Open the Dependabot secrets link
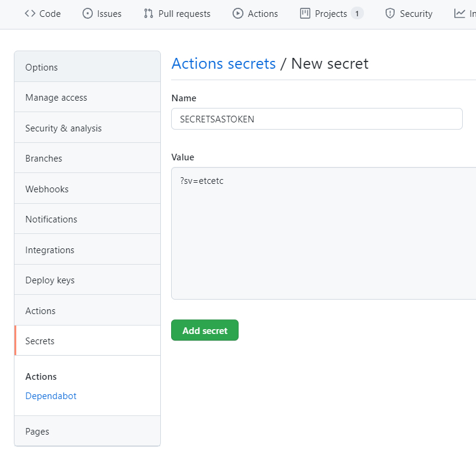Viewport: 476px width, 466px height. (51, 396)
